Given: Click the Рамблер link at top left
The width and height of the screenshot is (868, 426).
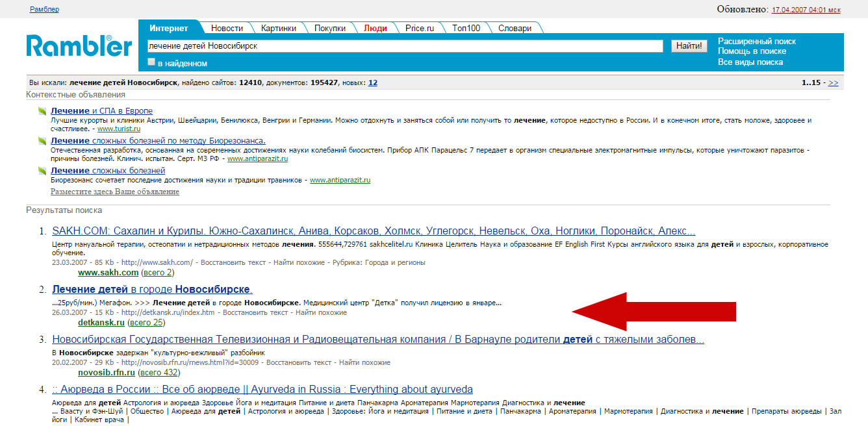Looking at the screenshot, I should click(44, 9).
